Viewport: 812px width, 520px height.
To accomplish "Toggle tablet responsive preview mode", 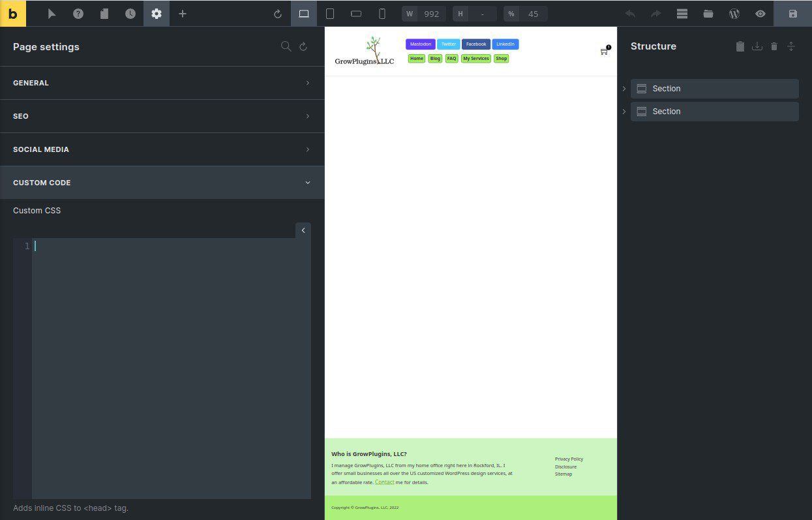I will tap(330, 13).
